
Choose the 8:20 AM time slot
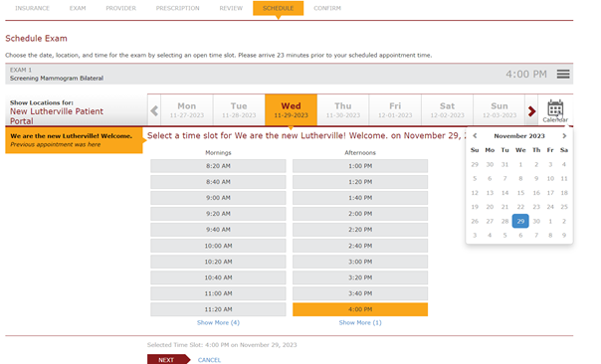(218, 166)
